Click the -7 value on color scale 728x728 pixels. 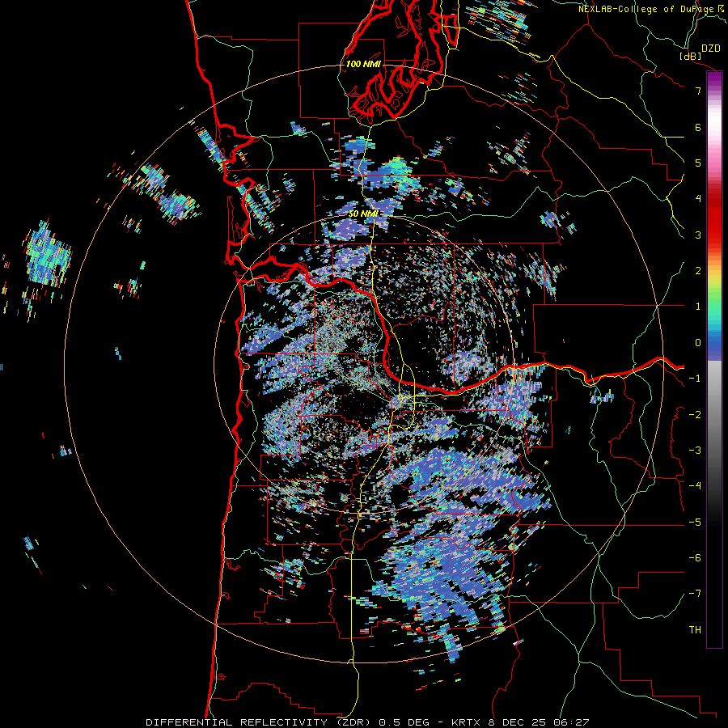695,594
